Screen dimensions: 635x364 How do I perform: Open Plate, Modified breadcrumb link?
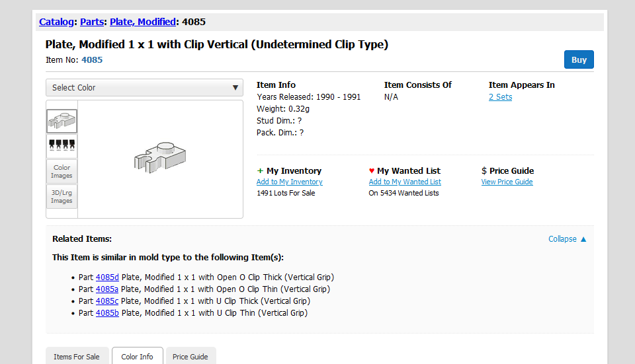143,22
